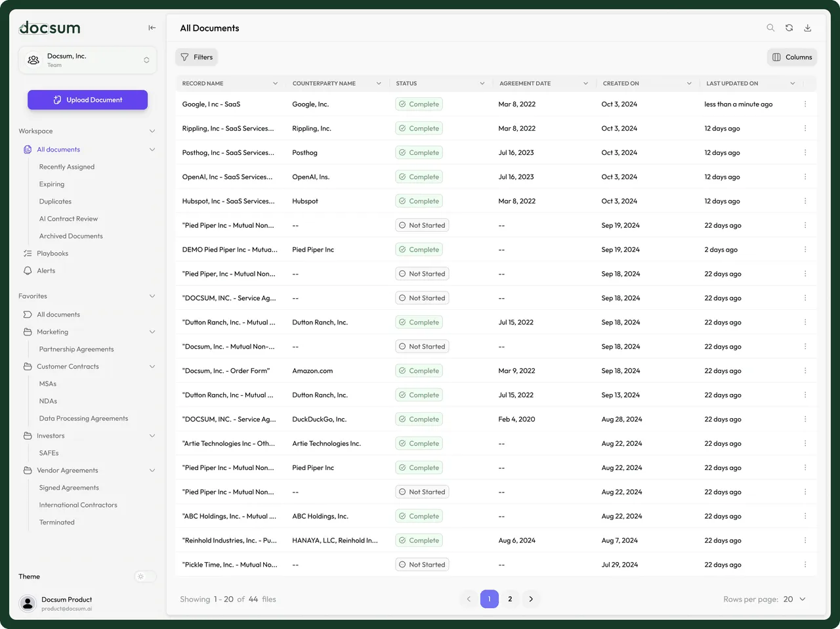
Task: Open Terminated under Vendor Agreements
Action: [56, 523]
